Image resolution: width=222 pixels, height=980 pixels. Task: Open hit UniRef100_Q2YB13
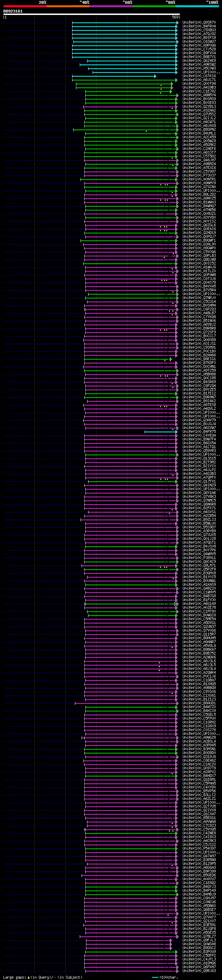pyautogui.click(x=199, y=106)
